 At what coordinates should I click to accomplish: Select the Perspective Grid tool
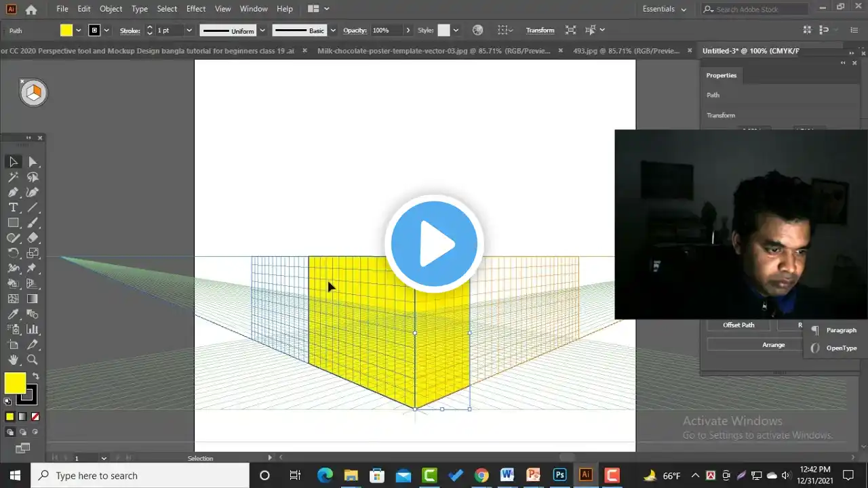click(x=33, y=284)
